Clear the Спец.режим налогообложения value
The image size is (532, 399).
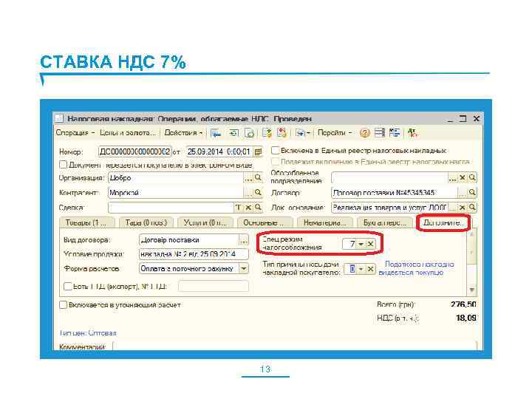[x=370, y=244]
